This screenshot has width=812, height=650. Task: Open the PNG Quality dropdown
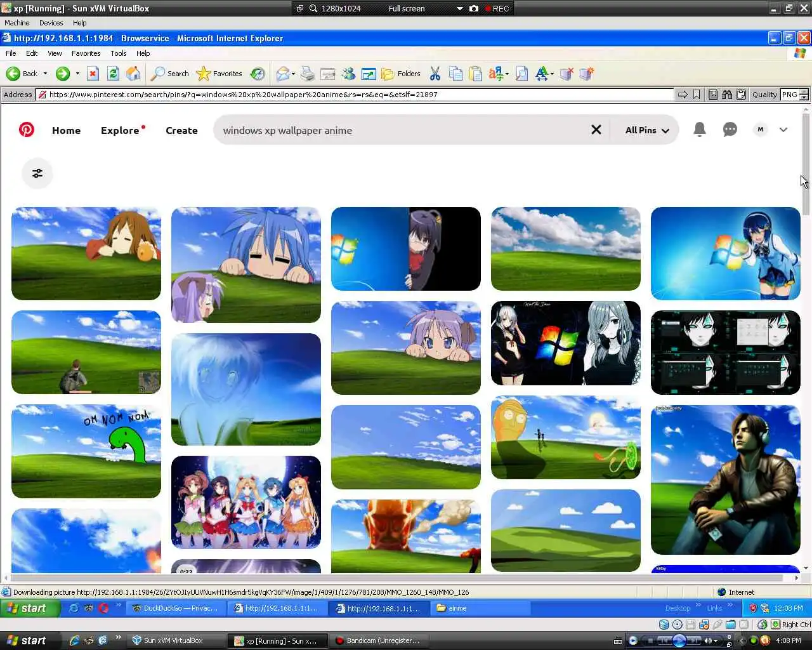(794, 95)
